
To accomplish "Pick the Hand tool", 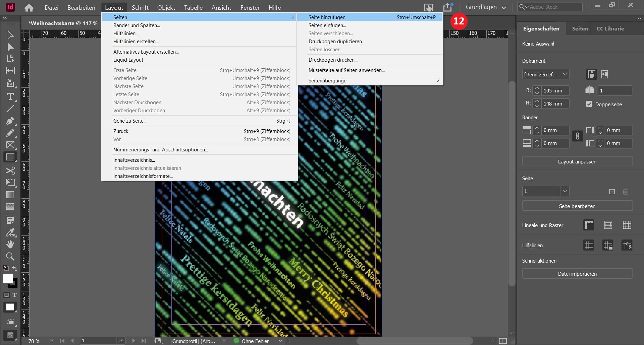I will [x=10, y=244].
